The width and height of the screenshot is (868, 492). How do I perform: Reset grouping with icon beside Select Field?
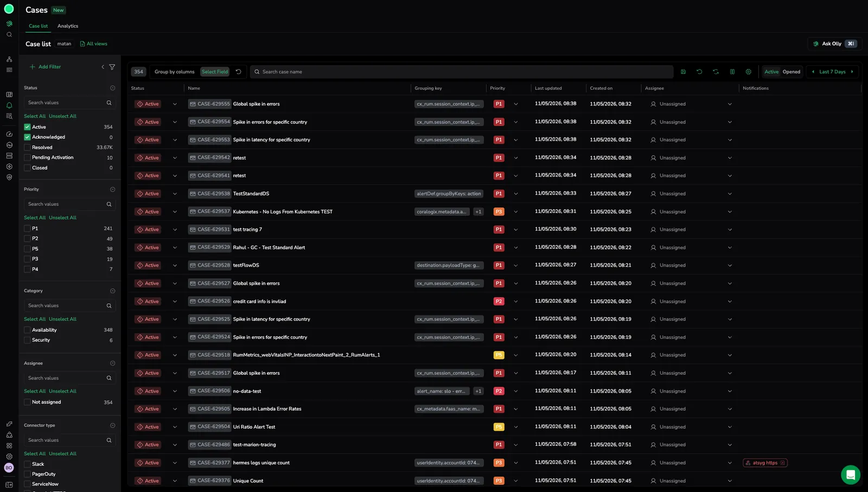(238, 72)
